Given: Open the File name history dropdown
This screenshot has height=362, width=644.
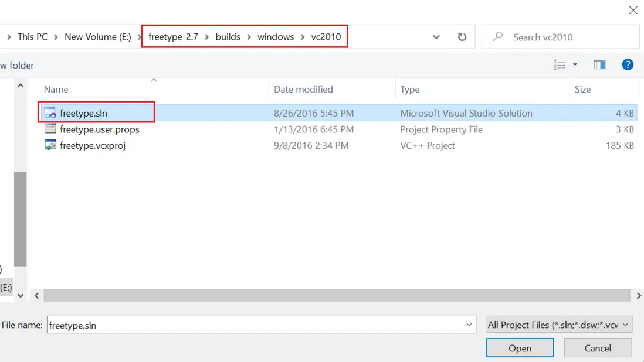Looking at the screenshot, I should [469, 325].
